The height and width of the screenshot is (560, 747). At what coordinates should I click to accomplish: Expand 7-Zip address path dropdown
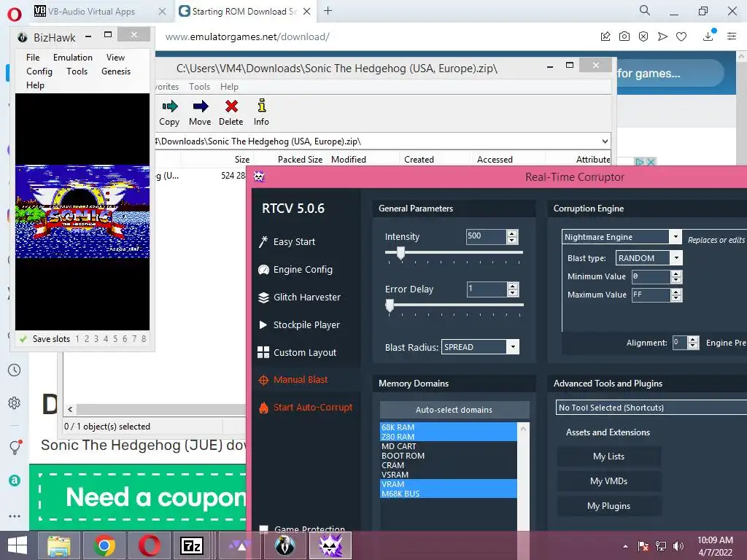[x=605, y=141]
